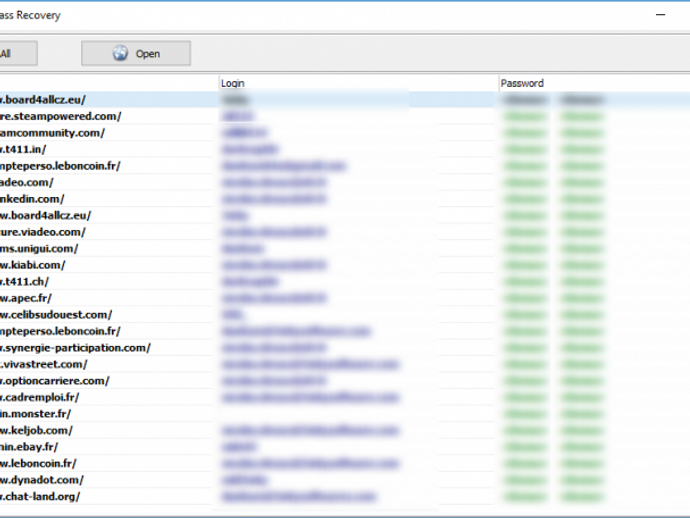The image size is (690, 518).
Task: Select the nin.ebay.fr/ row
Action: tap(345, 447)
